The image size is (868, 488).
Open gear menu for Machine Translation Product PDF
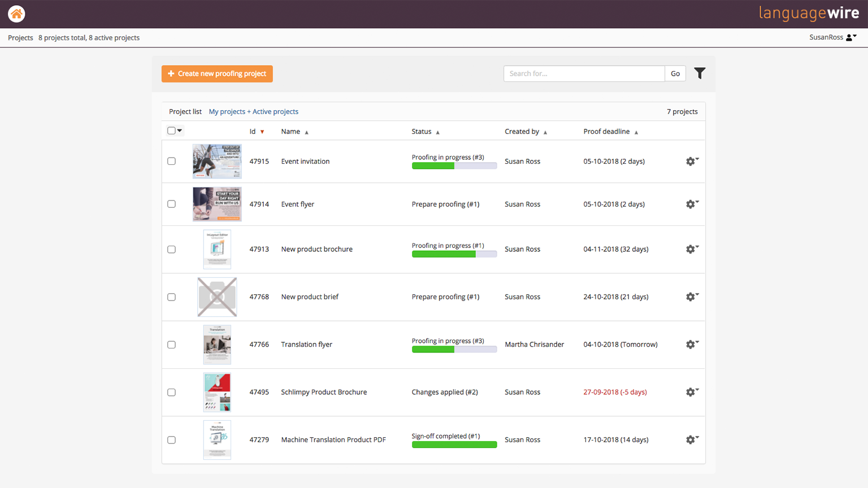[x=691, y=440]
